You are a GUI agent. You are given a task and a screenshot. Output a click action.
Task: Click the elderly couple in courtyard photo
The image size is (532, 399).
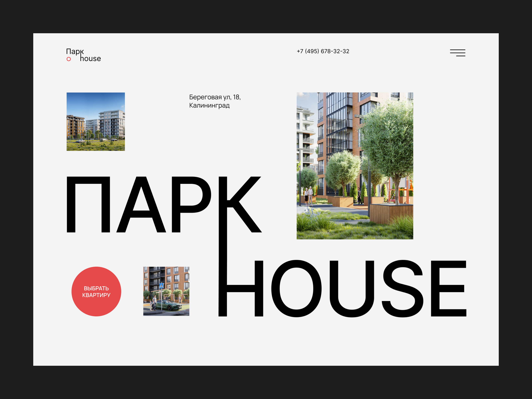click(x=309, y=196)
